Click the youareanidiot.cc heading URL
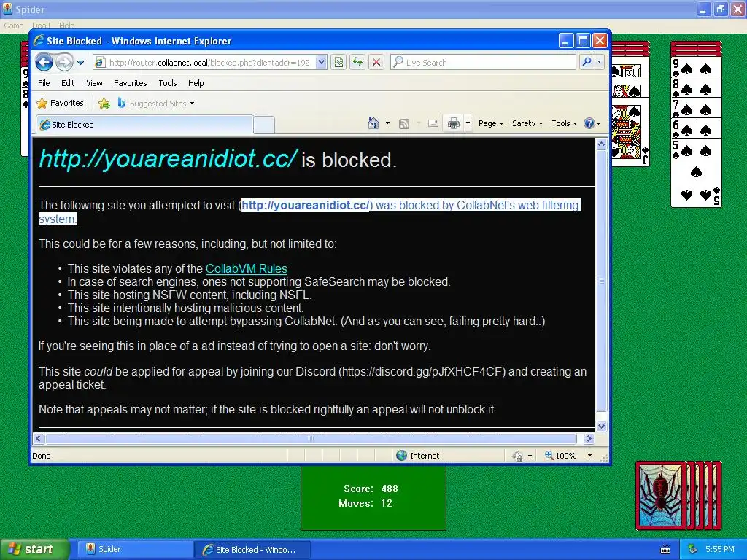 point(168,158)
